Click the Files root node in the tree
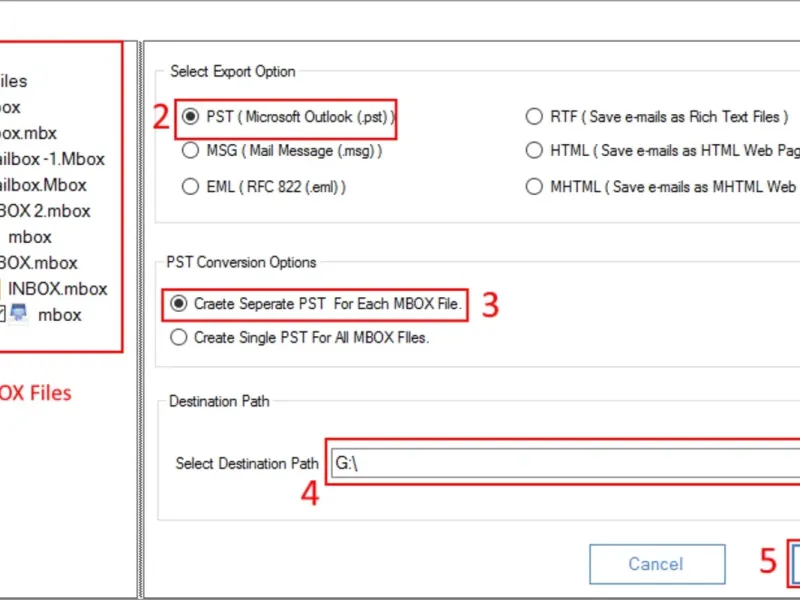 tap(13, 81)
